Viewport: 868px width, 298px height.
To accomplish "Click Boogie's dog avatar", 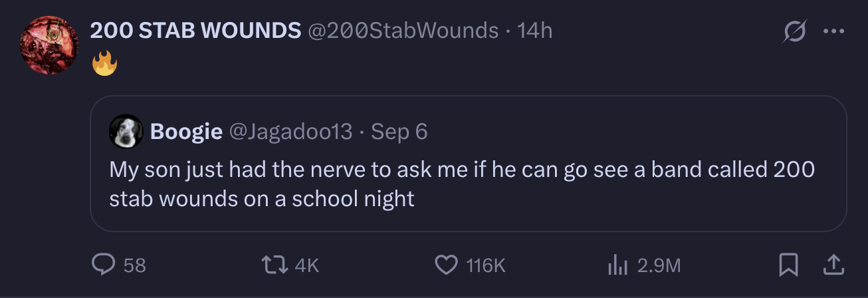I will pos(126,132).
